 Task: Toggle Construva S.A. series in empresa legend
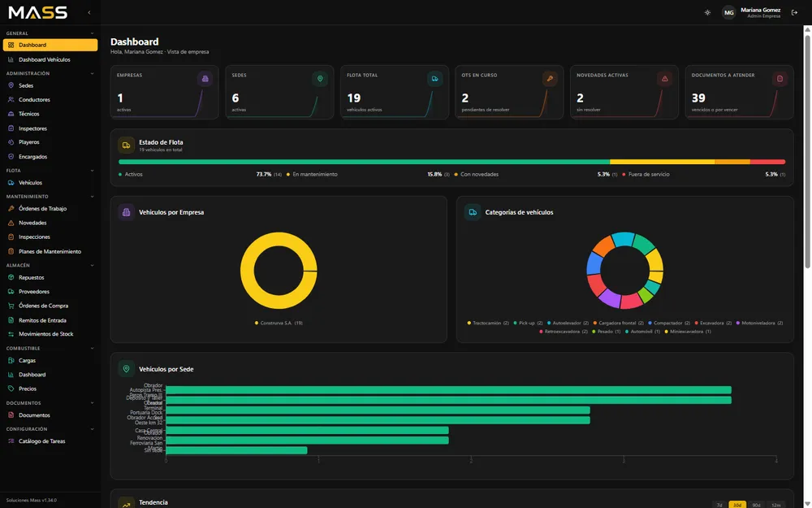click(x=279, y=323)
